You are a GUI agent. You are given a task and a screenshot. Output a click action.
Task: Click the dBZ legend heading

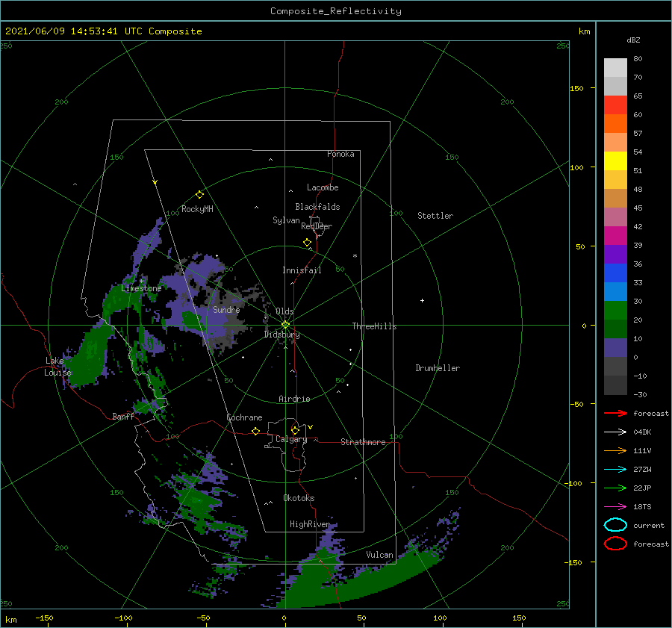633,40
